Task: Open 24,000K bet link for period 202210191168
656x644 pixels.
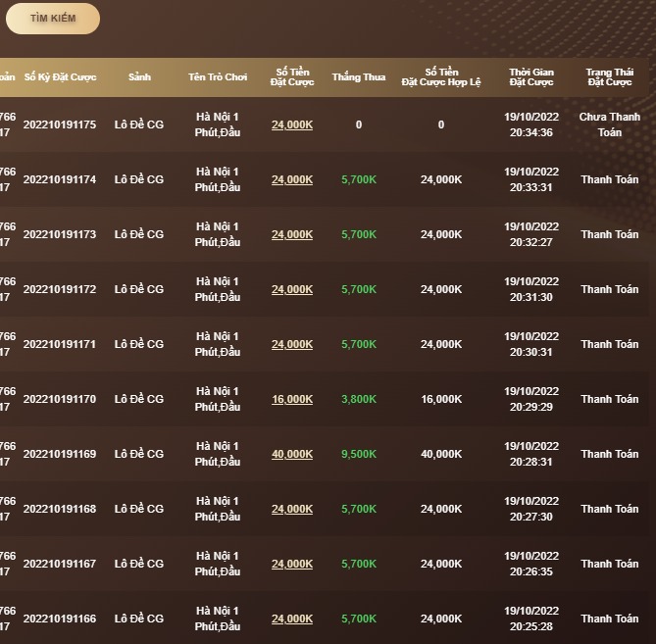Action: tap(292, 510)
